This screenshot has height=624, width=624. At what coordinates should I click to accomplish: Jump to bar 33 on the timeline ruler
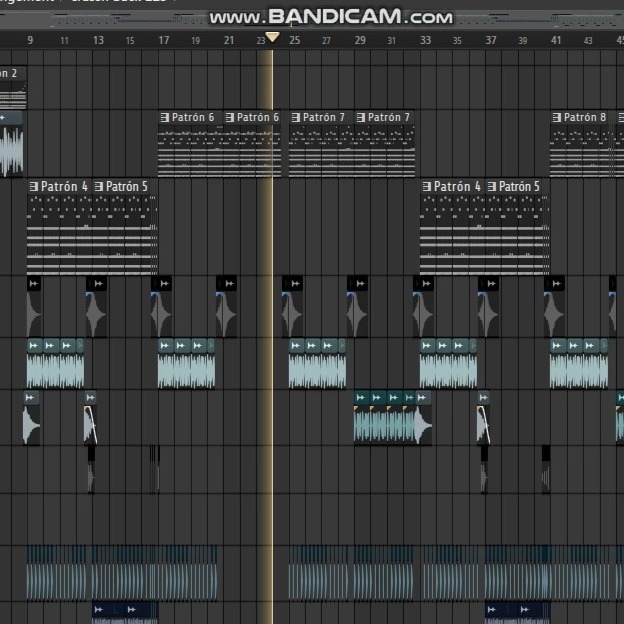tap(425, 40)
